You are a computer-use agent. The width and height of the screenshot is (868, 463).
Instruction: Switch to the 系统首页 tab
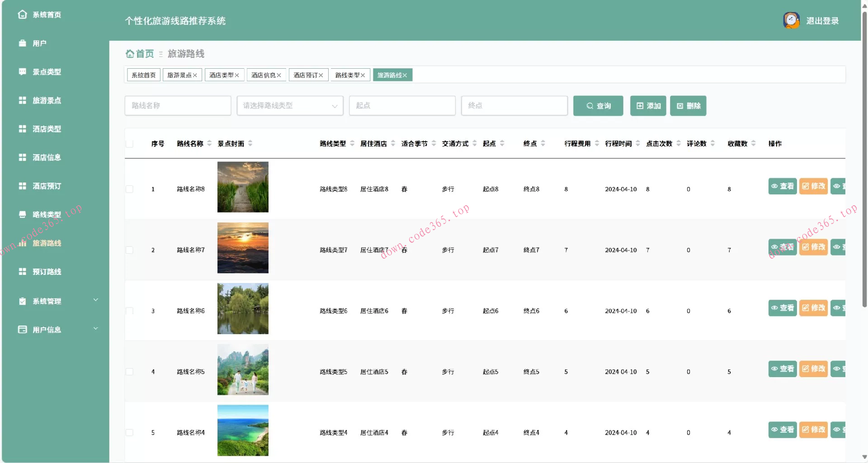(143, 75)
